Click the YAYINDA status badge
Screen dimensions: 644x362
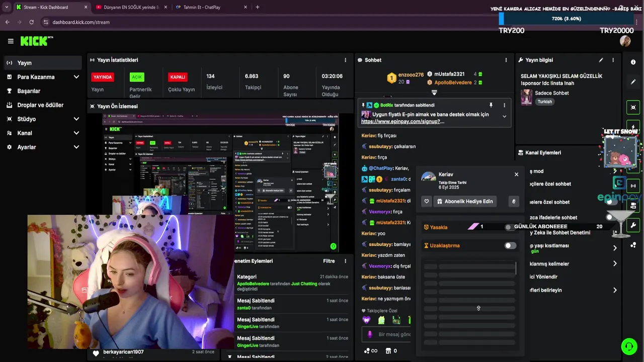102,77
